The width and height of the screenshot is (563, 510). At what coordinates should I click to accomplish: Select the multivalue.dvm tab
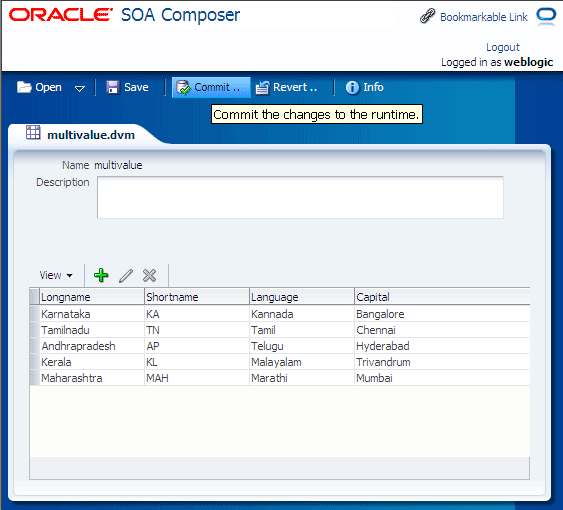pyautogui.click(x=90, y=135)
